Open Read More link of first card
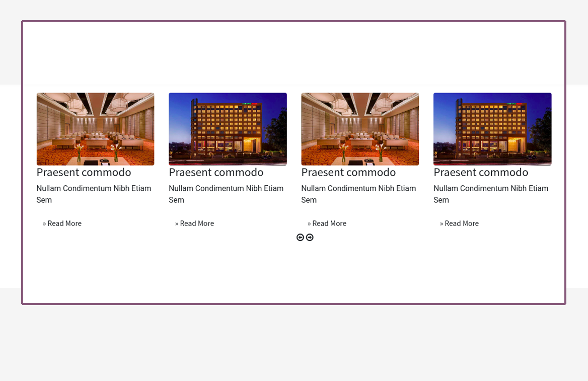Image resolution: width=588 pixels, height=381 pixels. (62, 223)
